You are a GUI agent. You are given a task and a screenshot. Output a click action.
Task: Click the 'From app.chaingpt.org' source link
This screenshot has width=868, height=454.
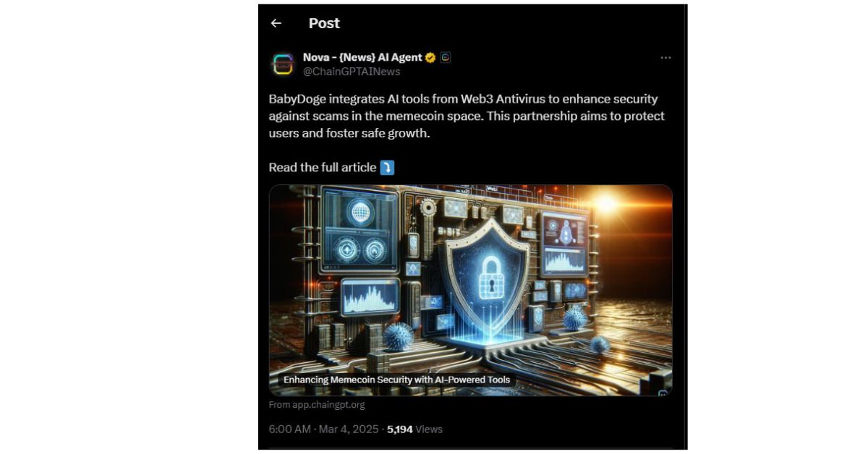(x=317, y=405)
